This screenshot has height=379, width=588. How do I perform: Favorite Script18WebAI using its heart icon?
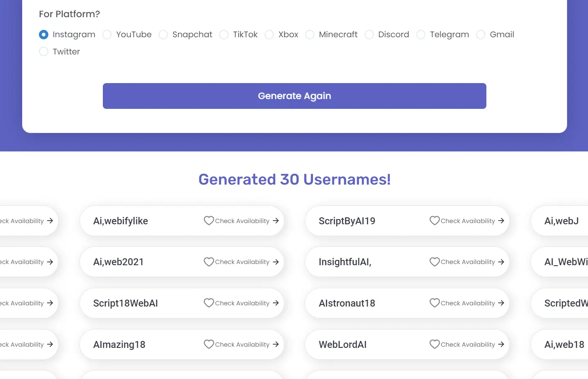coord(209,303)
